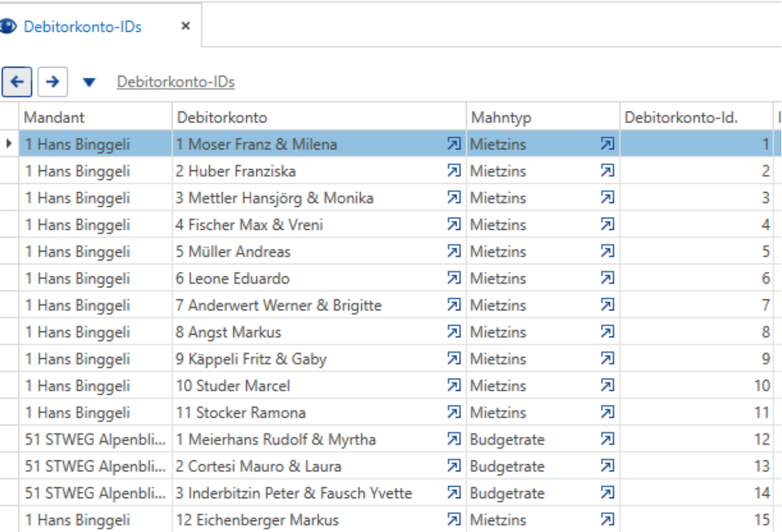Open link icon for Huber Franziska debitor
The width and height of the screenshot is (782, 532).
[x=453, y=171]
